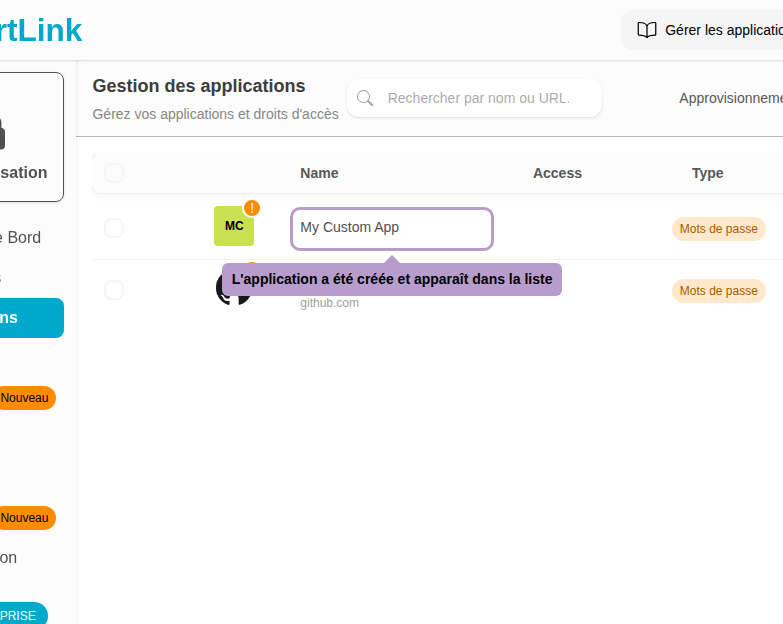Click the orange warning badge on MC avatar
The image size is (783, 624).
coord(252,208)
